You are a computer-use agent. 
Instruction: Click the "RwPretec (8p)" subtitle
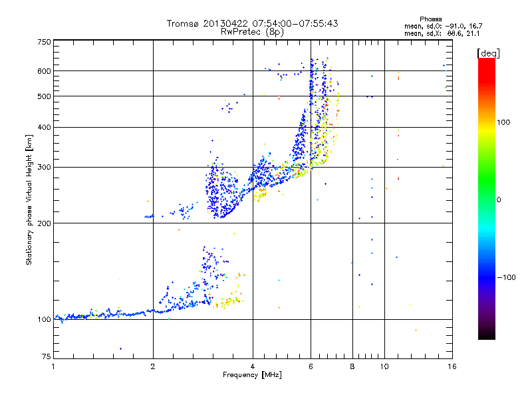coord(252,32)
